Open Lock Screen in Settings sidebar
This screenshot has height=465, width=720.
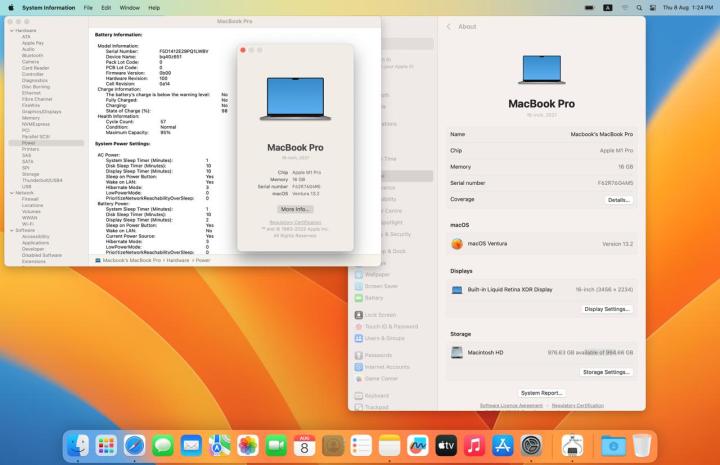(376, 315)
